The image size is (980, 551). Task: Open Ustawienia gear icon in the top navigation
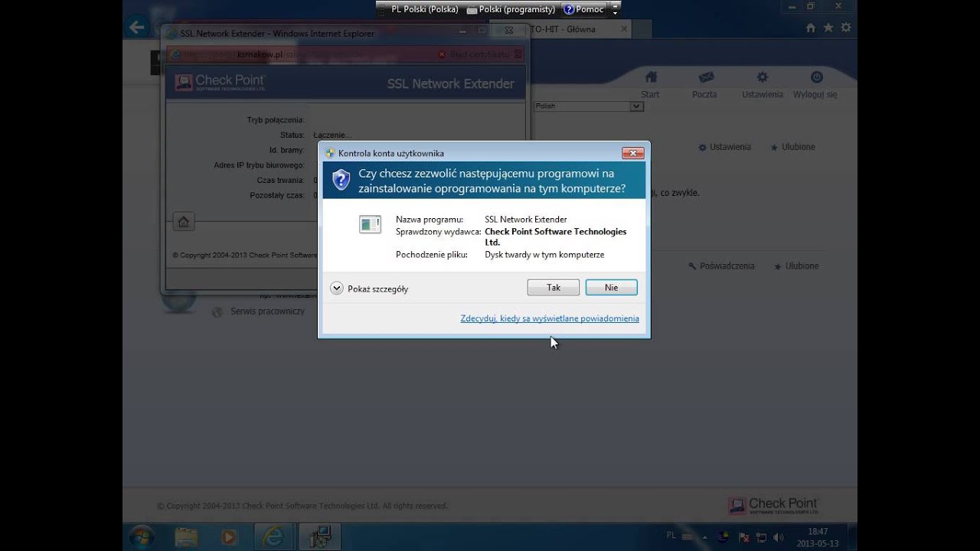pyautogui.click(x=763, y=77)
